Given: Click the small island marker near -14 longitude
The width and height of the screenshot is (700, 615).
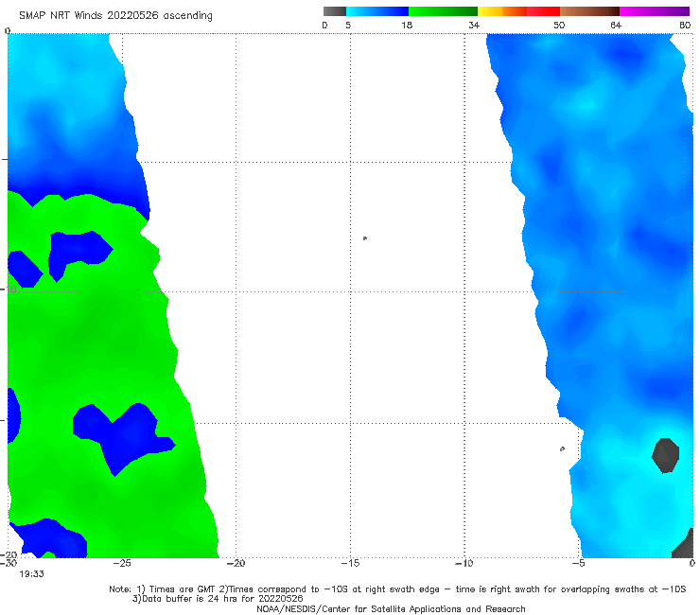Looking at the screenshot, I should (x=365, y=238).
